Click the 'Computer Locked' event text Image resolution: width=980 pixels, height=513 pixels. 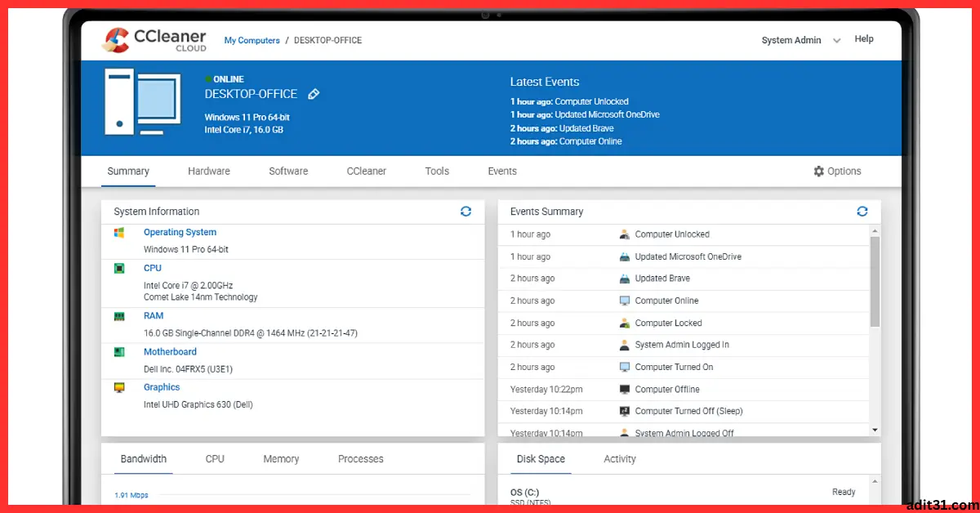point(668,323)
